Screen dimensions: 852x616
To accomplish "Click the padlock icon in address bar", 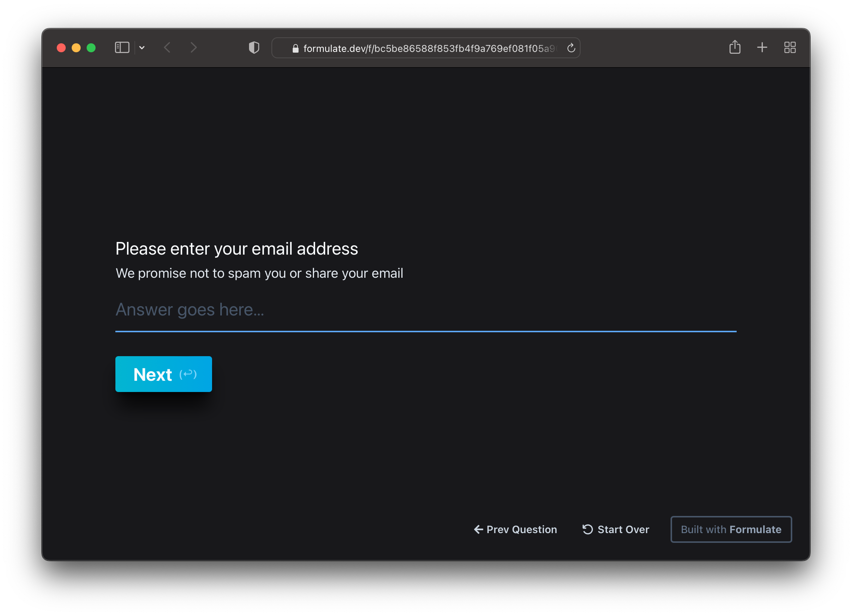I will pyautogui.click(x=296, y=49).
